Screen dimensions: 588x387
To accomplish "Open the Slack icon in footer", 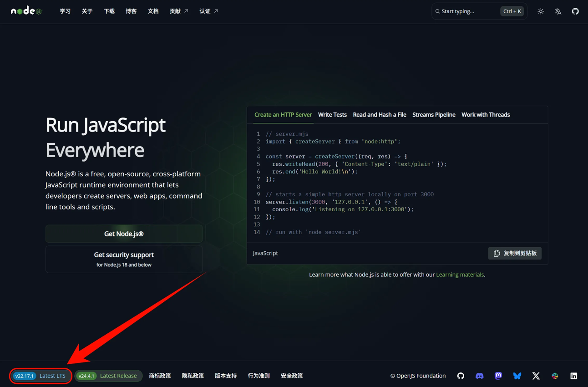I will coord(555,376).
